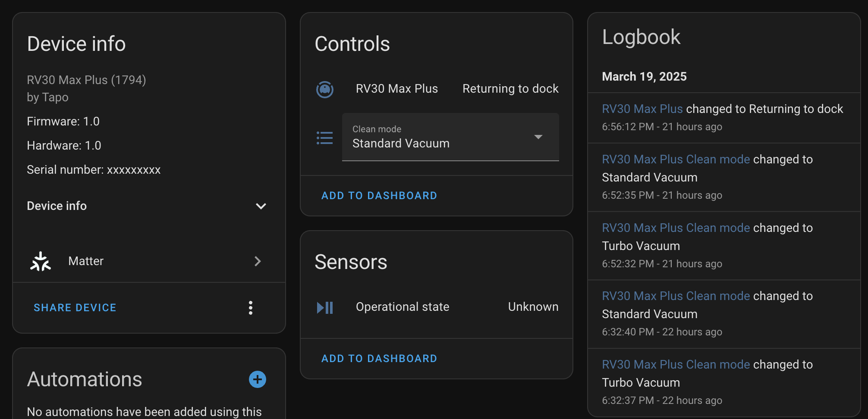This screenshot has height=419, width=868.
Task: Click the Controls card heading
Action: coord(352,44)
